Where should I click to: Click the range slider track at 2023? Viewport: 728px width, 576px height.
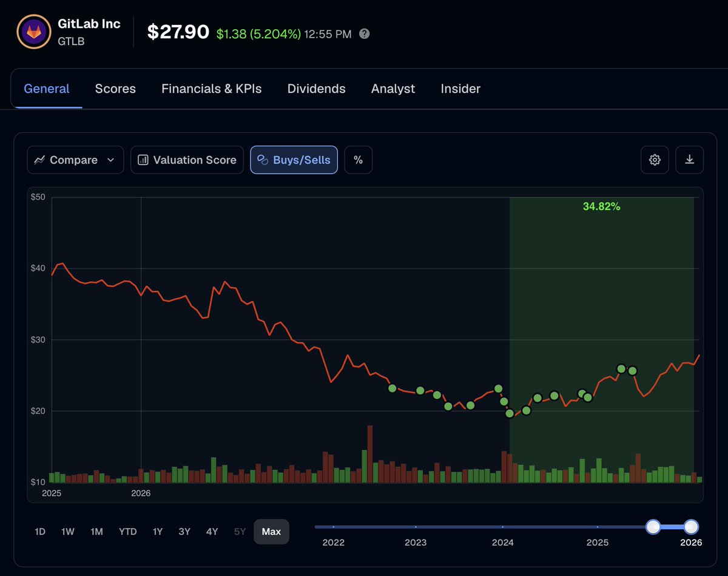point(416,527)
